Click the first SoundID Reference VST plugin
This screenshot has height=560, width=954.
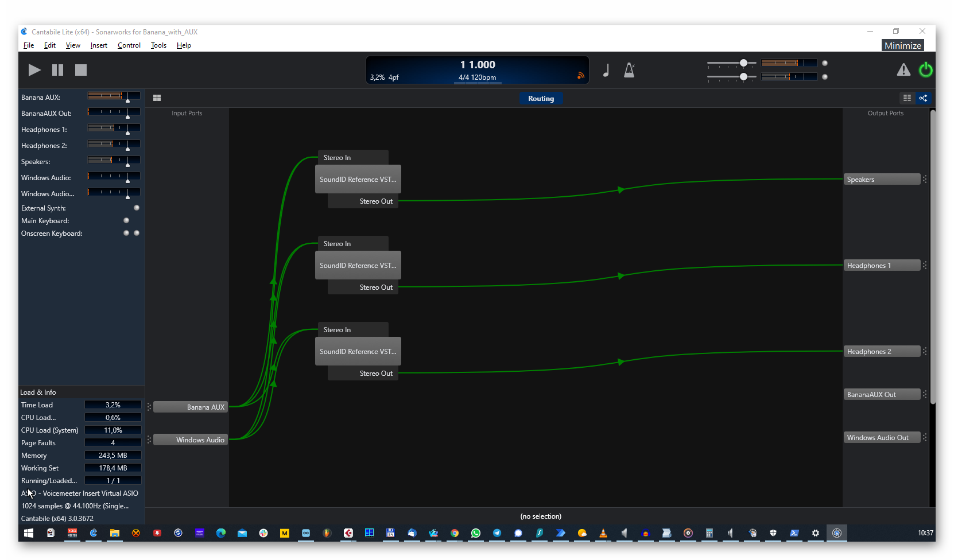pyautogui.click(x=358, y=180)
